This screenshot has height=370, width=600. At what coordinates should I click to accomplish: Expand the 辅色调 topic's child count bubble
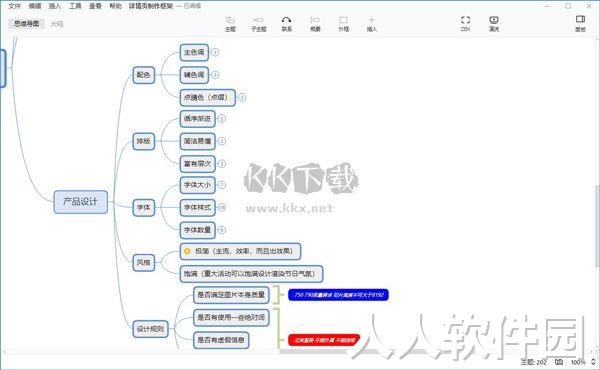tap(215, 75)
